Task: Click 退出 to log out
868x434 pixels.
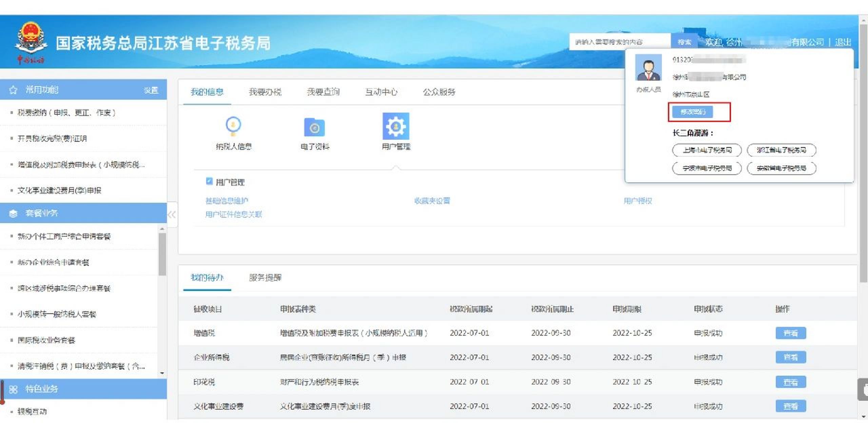Action: [x=843, y=42]
